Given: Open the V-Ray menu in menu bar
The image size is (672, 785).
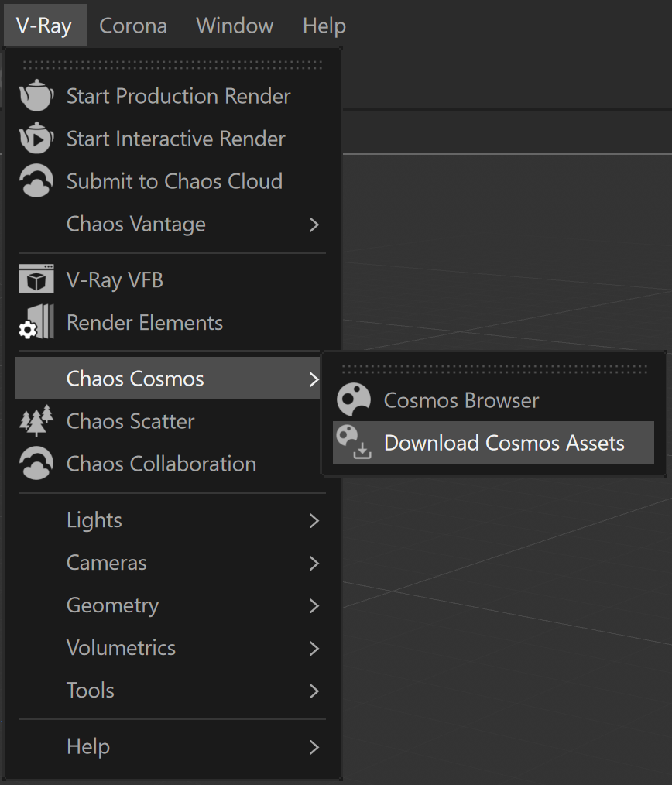Looking at the screenshot, I should coord(44,26).
